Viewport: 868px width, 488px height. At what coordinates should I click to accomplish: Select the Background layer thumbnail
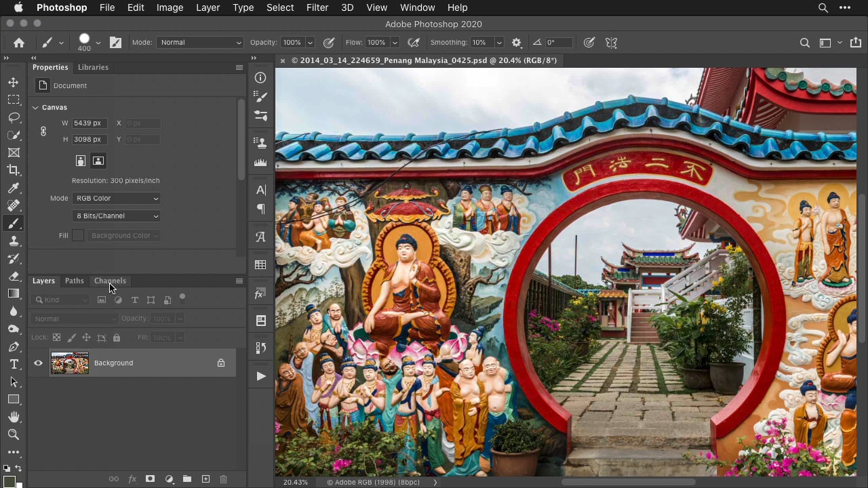point(70,363)
